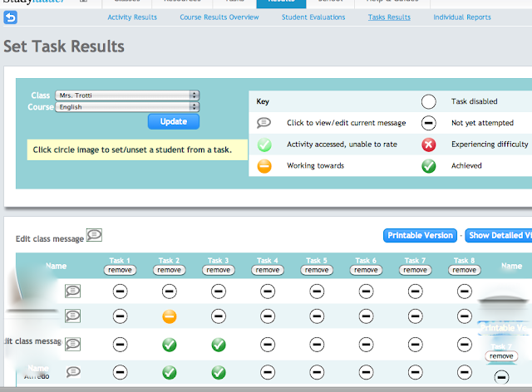
Task: Click the 'Working towards' key label
Action: pyautogui.click(x=316, y=165)
